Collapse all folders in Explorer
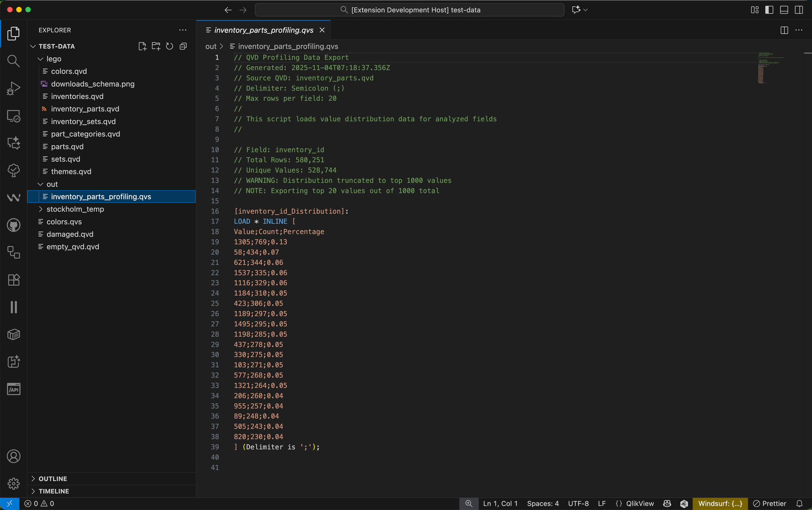The width and height of the screenshot is (812, 510). click(184, 46)
